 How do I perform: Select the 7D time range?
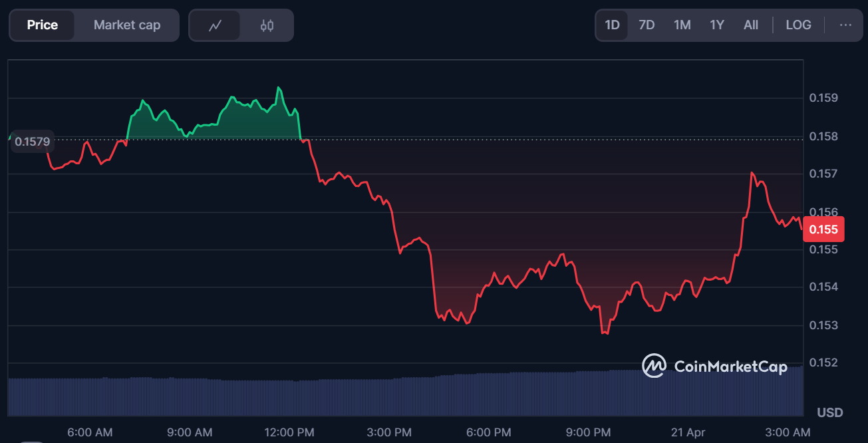647,25
